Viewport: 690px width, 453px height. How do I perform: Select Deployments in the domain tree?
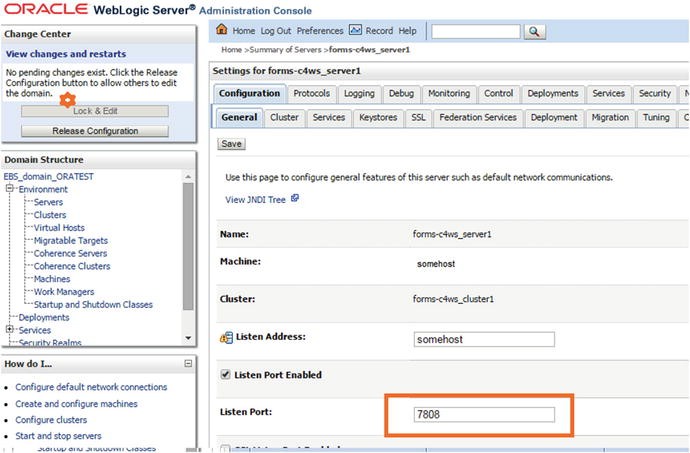point(44,317)
